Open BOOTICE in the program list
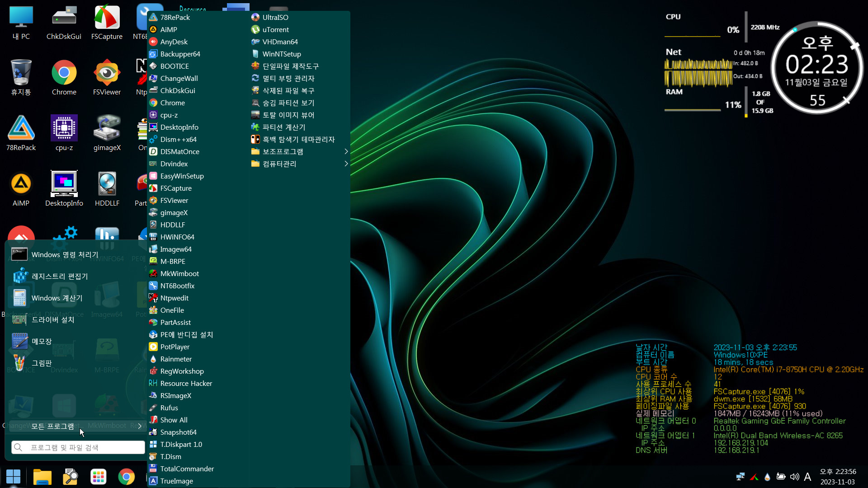Image resolution: width=868 pixels, height=488 pixels. coord(197,66)
